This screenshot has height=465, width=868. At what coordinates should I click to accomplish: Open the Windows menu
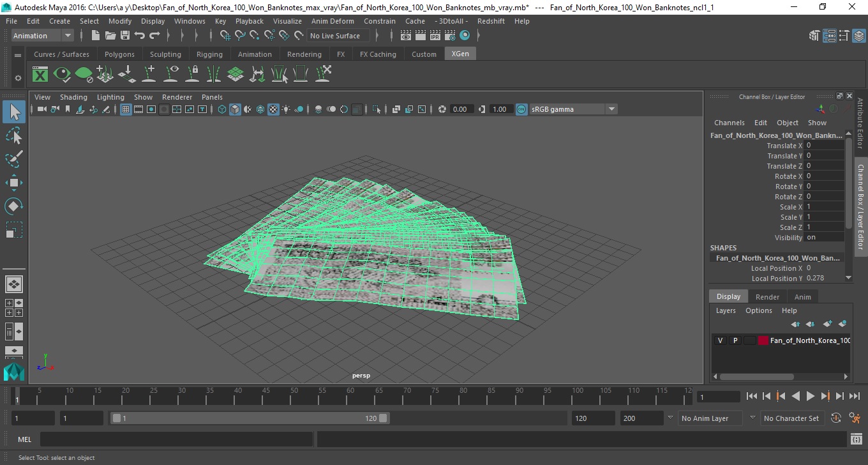click(x=190, y=21)
